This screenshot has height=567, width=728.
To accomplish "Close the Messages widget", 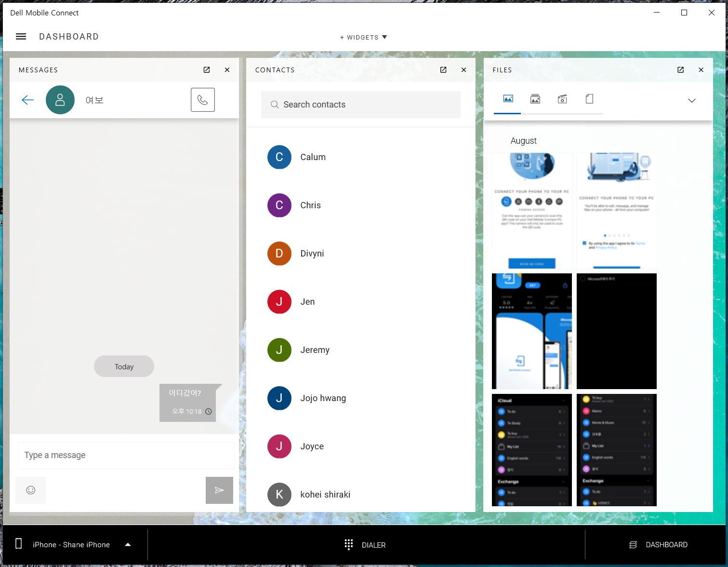I will (x=227, y=70).
